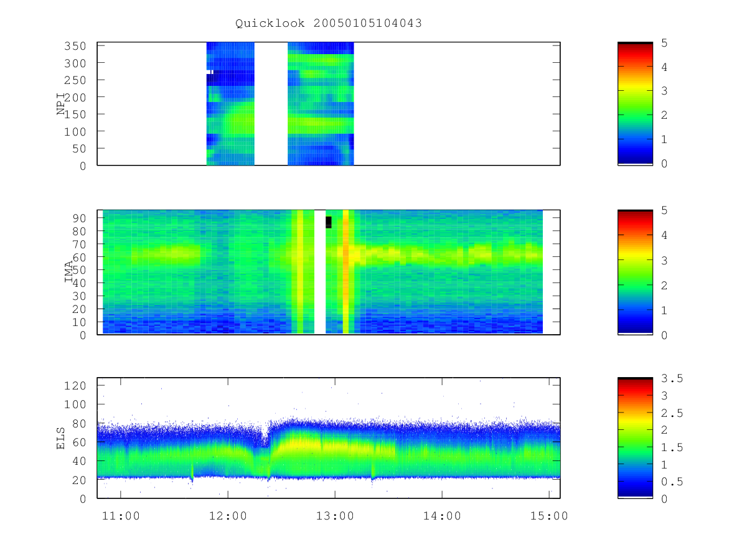
Task: Click the 4 label on IMA colorbar
Action: 663,235
